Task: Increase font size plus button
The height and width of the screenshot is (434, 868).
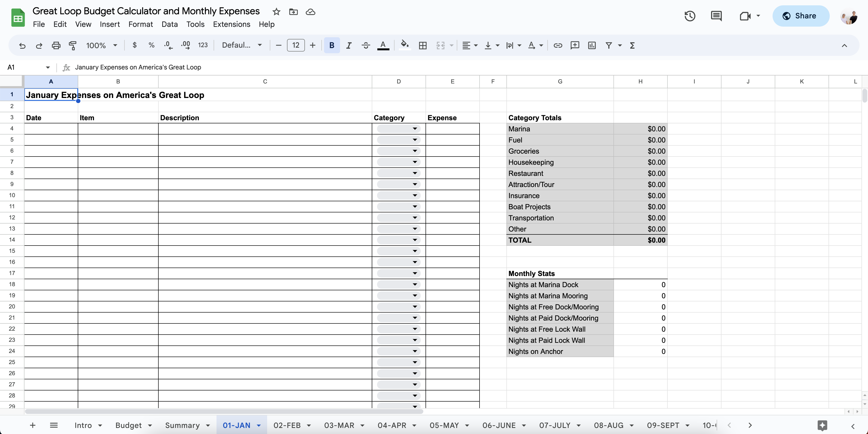Action: tap(312, 45)
